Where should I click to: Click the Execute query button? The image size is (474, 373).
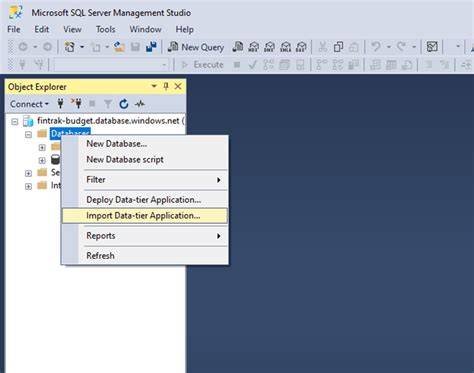coord(202,65)
